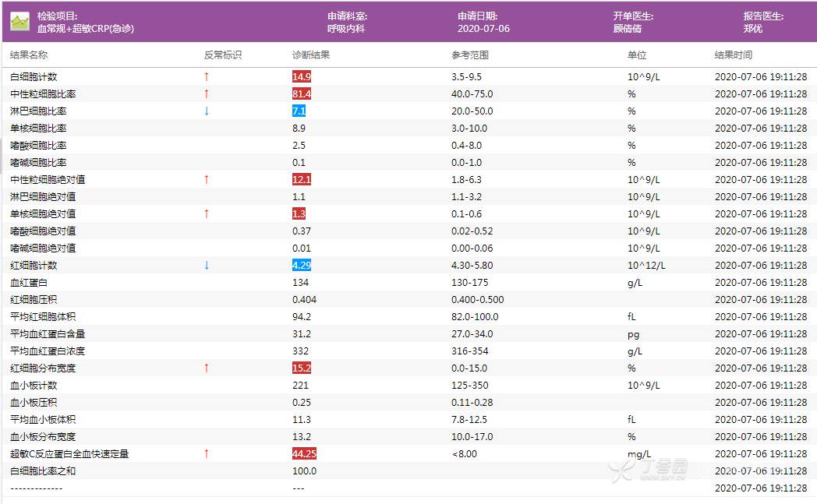Click the blue down arrow for 红细胞计数
The image size is (817, 504).
[207, 265]
